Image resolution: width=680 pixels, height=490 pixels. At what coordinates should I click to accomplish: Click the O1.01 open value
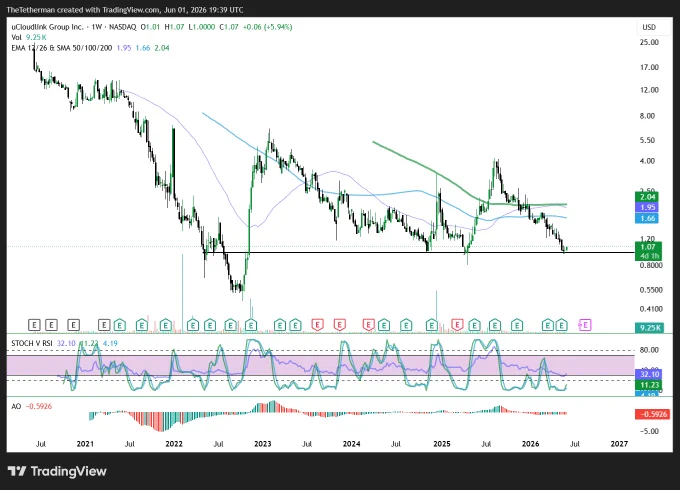click(150, 27)
